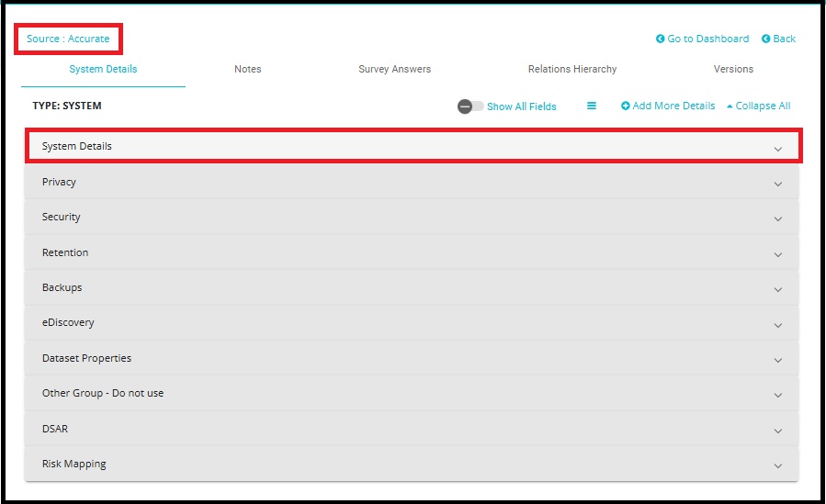Viewport: 826px width, 504px height.
Task: Go to the Versions tab
Action: tap(733, 69)
